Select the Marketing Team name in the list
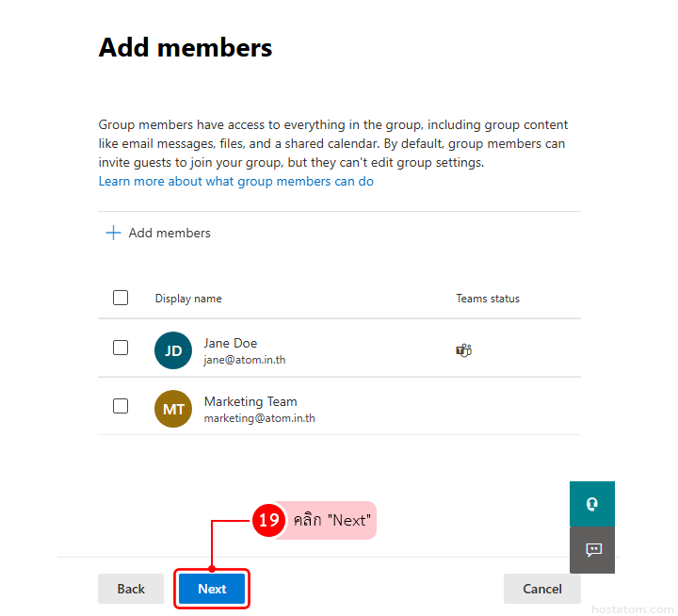Viewport: 678px width, 616px height. [x=250, y=401]
